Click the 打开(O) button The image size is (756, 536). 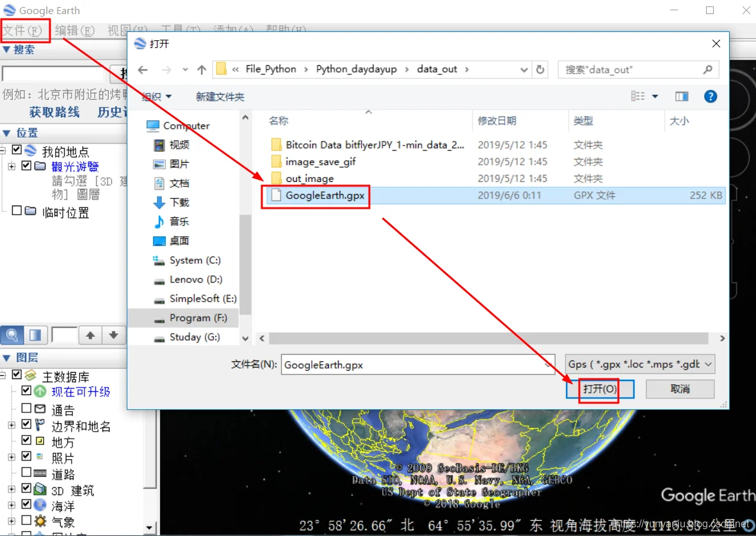600,389
